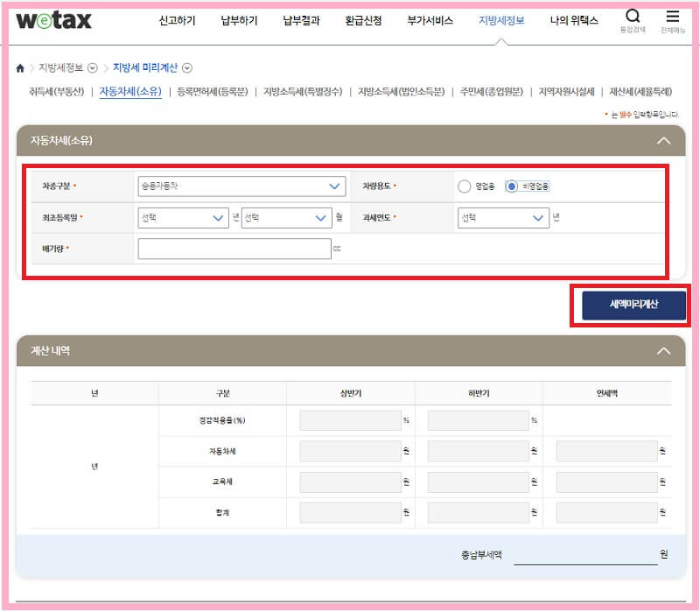Switch to 주민세(종업원분) tab
The width and height of the screenshot is (700, 612).
492,92
